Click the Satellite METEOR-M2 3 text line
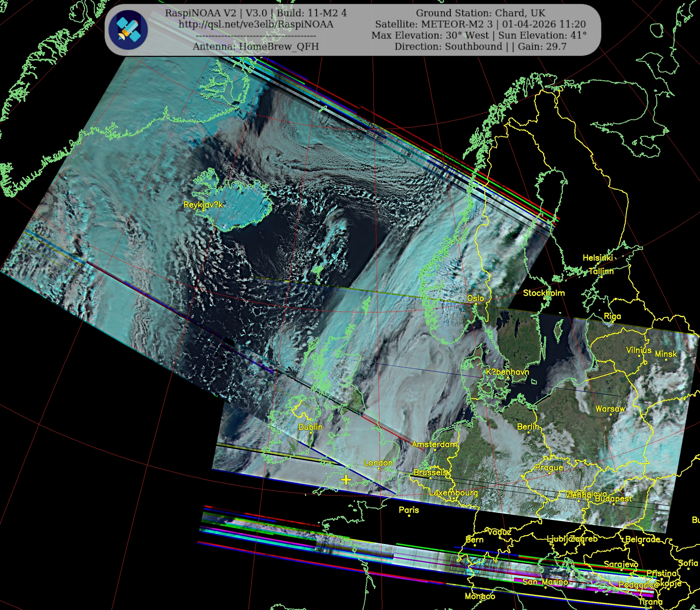700x610 pixels. pos(480,25)
